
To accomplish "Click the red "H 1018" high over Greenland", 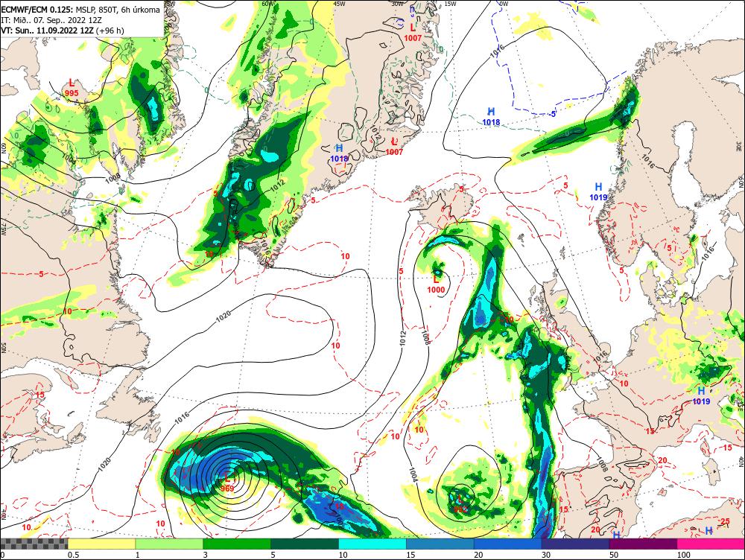I will pos(339,153).
